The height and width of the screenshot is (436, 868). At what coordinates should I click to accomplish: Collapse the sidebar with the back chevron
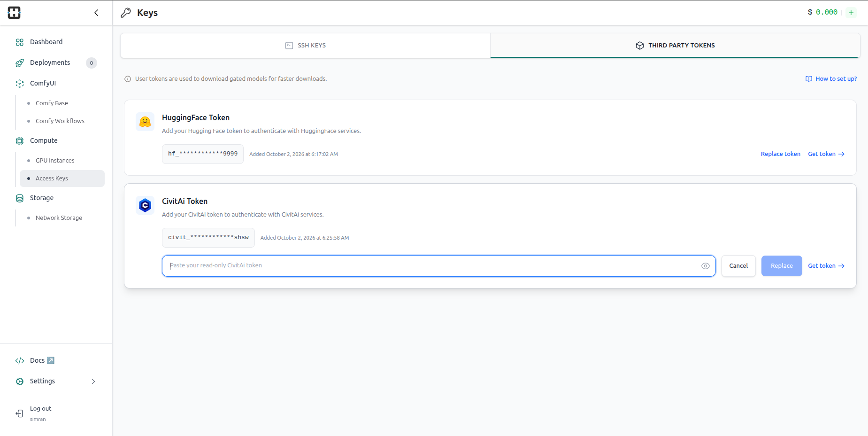coord(96,13)
